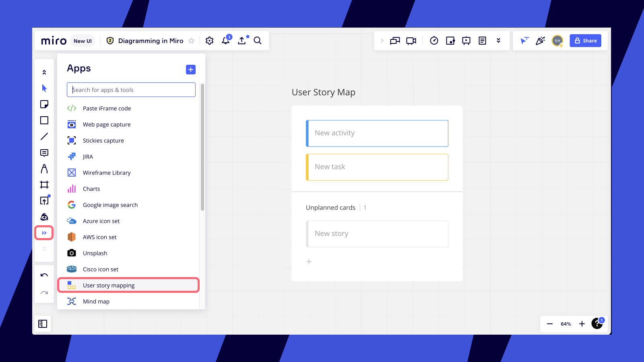Collapse the toolbar with the double-up chevron
Image resolution: width=644 pixels, height=362 pixels.
[44, 72]
